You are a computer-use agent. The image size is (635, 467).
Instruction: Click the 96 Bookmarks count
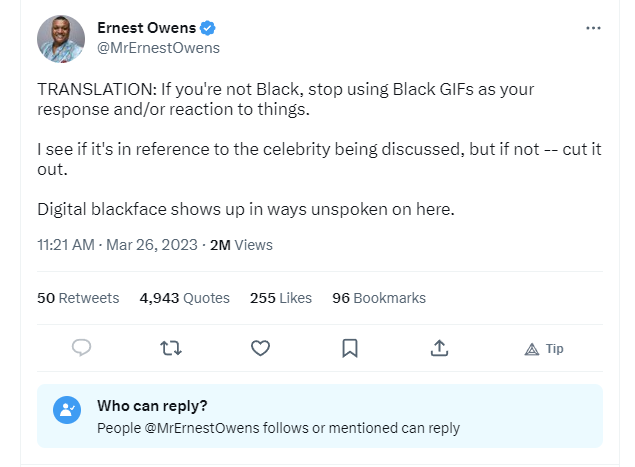(x=379, y=298)
